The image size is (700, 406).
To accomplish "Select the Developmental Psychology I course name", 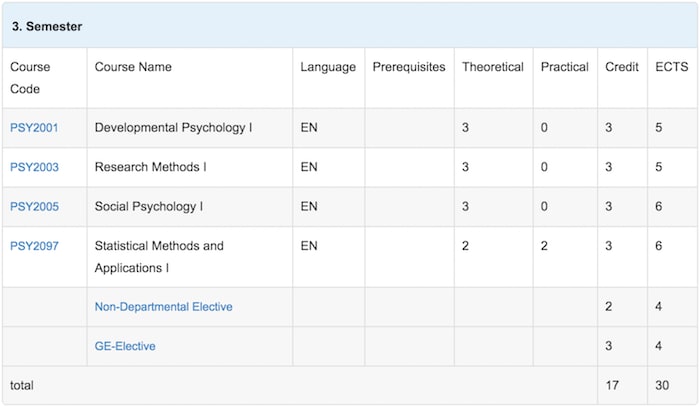I will point(174,128).
